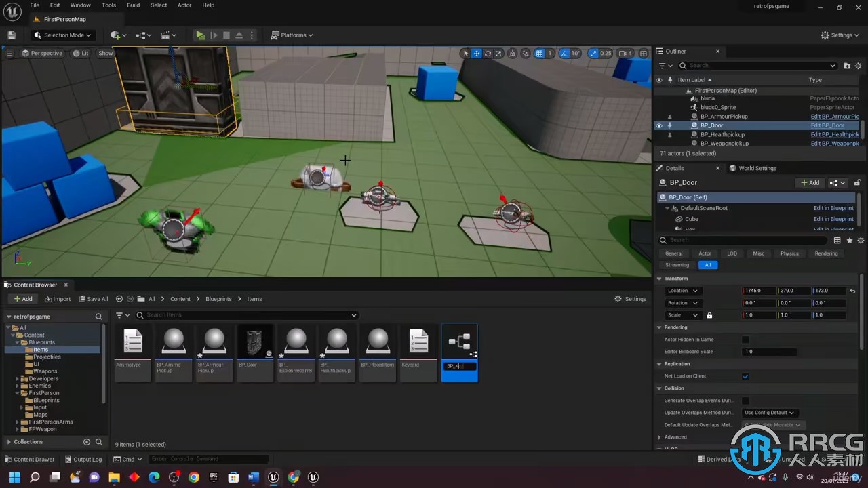Click the stop simulation square button

(226, 35)
